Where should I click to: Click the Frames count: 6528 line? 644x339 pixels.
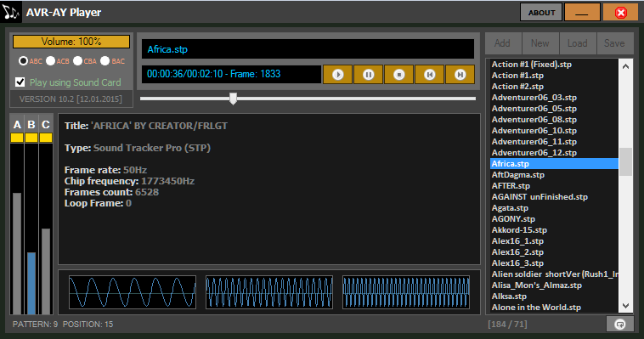(111, 192)
